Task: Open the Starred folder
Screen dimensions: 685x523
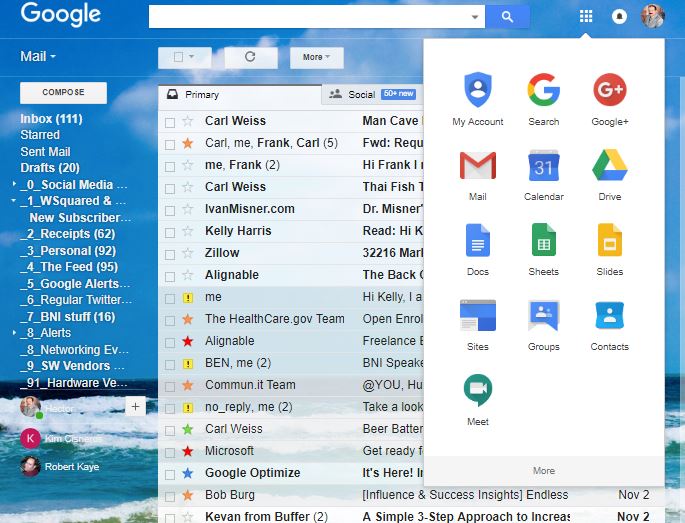Action: 40,135
